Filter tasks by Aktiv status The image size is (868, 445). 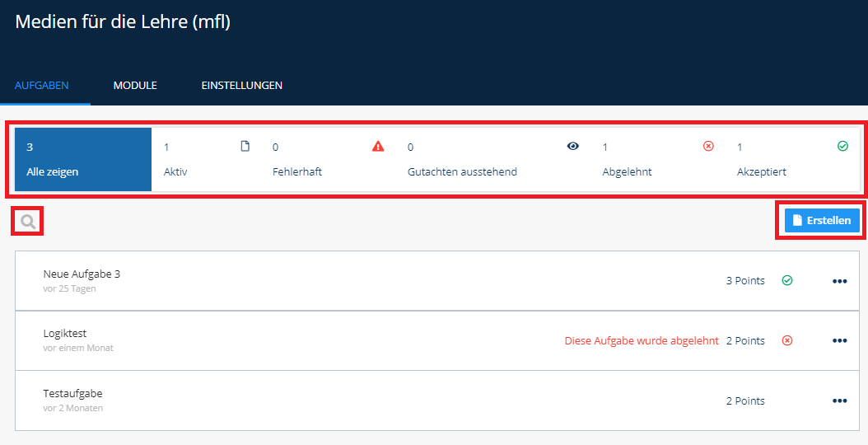pos(206,159)
